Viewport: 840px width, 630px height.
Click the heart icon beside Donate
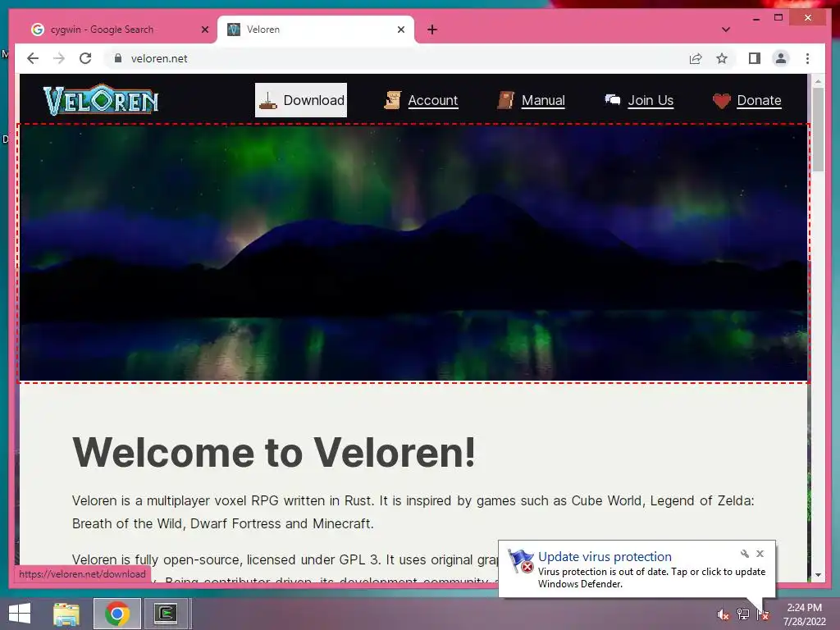point(722,101)
